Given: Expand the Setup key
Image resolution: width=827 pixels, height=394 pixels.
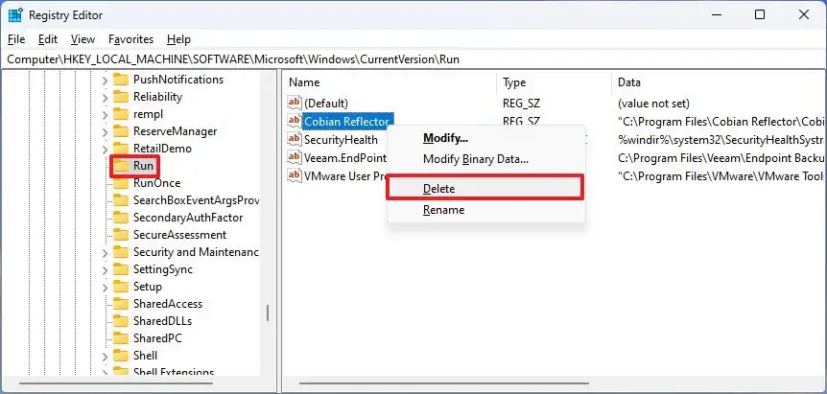Looking at the screenshot, I should pyautogui.click(x=104, y=288).
